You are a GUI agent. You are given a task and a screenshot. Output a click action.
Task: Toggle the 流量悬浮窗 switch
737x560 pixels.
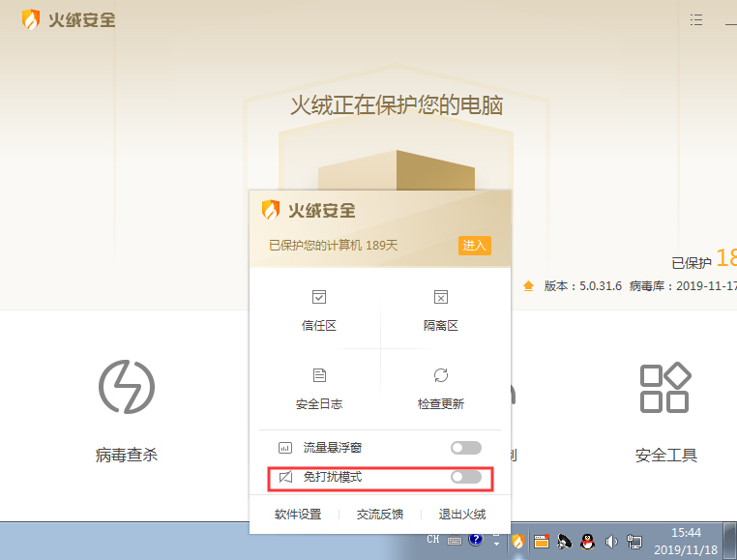click(466, 448)
